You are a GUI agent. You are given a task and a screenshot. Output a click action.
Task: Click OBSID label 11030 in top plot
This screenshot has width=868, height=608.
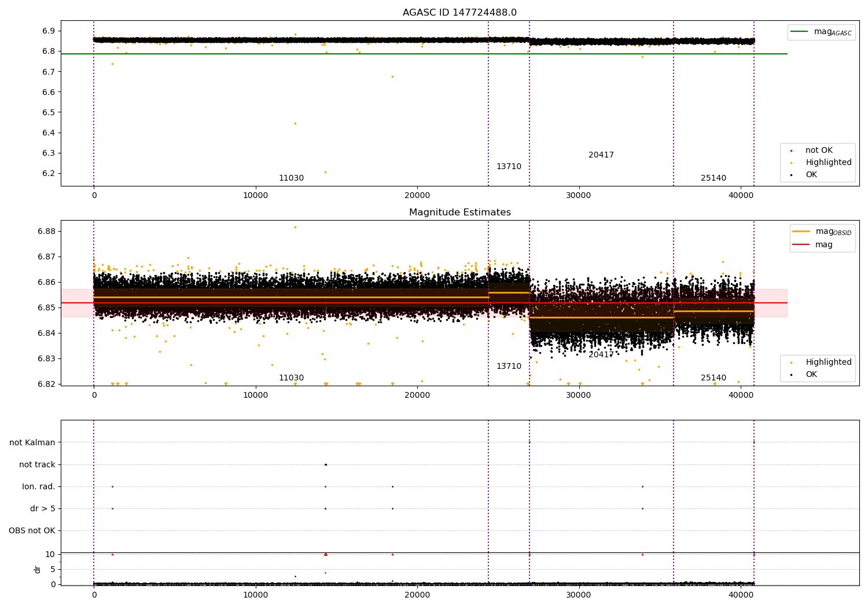coord(291,178)
